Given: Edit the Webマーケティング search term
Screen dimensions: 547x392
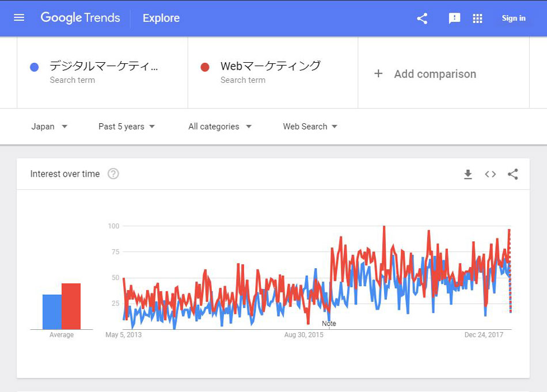Looking at the screenshot, I should click(x=270, y=66).
